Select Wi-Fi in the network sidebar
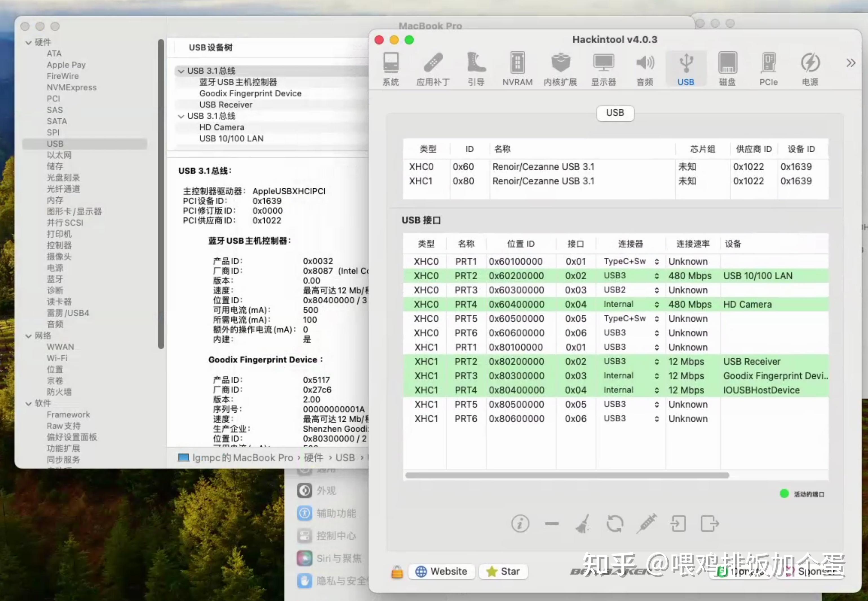868x601 pixels. pos(57,358)
